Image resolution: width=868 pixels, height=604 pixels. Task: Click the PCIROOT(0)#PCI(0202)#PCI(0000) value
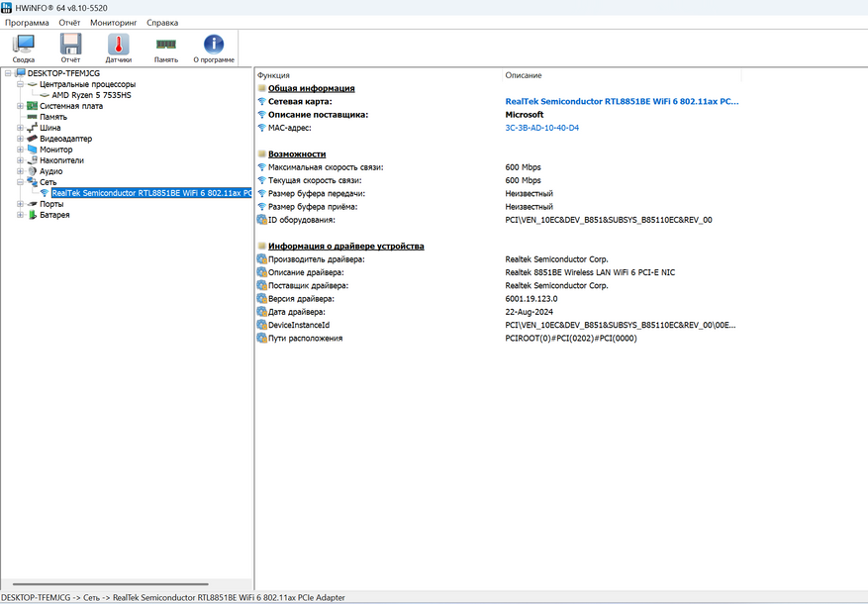(x=571, y=338)
